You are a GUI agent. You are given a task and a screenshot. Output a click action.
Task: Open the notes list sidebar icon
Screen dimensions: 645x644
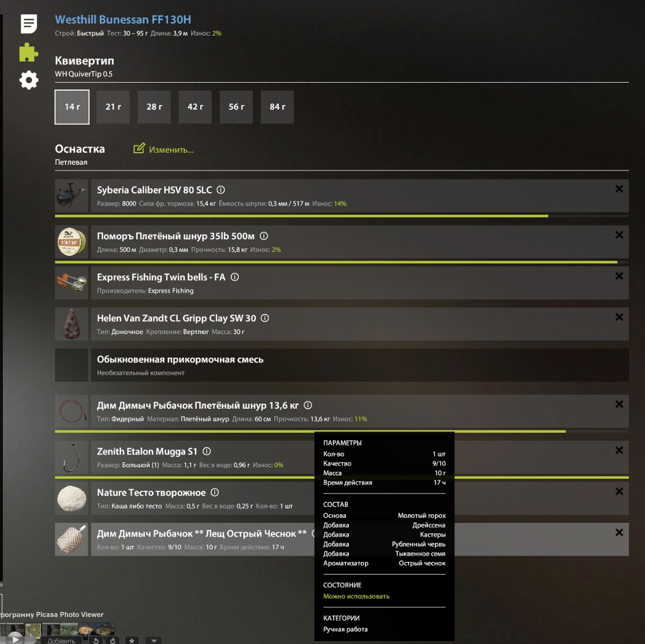tap(29, 24)
